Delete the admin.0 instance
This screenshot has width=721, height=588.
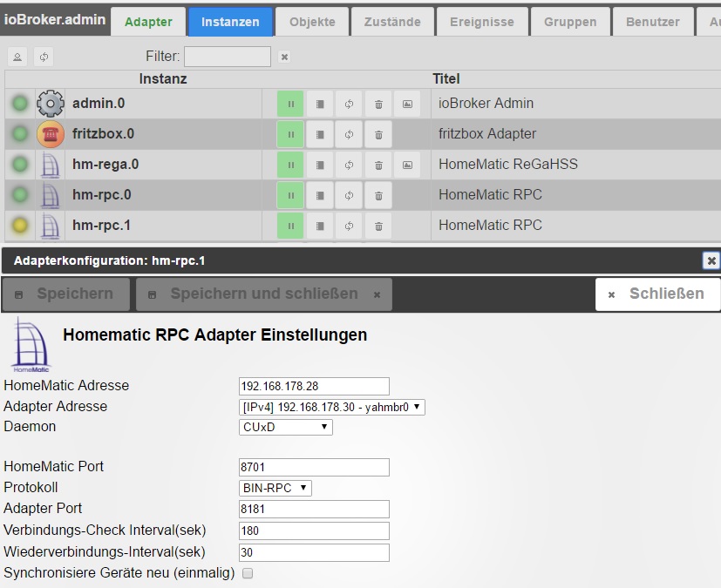pyautogui.click(x=378, y=104)
